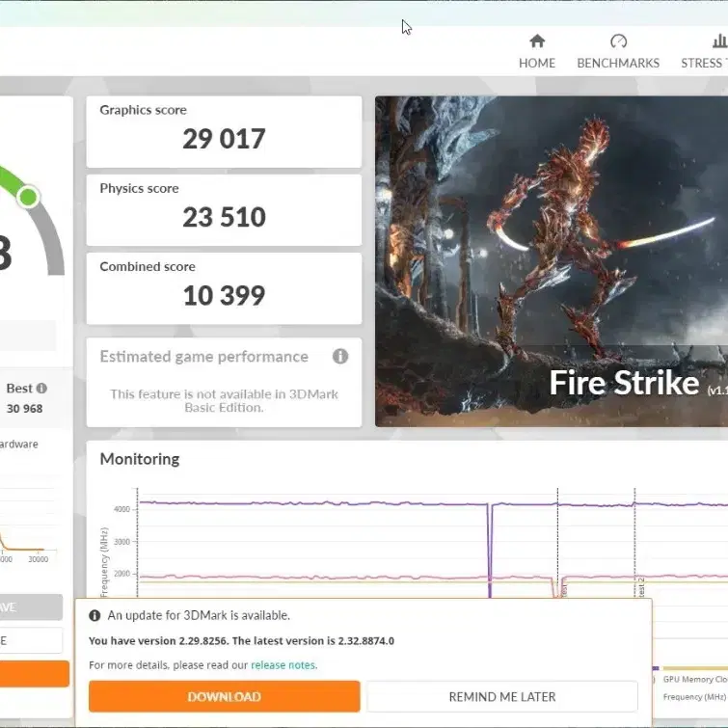Image resolution: width=728 pixels, height=728 pixels.
Task: Click the Best score value 30 968
Action: (25, 409)
